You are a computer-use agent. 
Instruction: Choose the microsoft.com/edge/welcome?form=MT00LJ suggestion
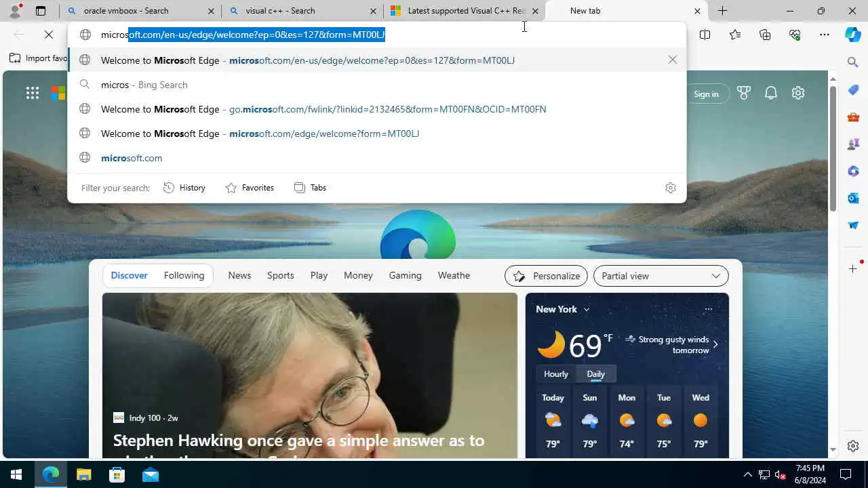(377, 134)
